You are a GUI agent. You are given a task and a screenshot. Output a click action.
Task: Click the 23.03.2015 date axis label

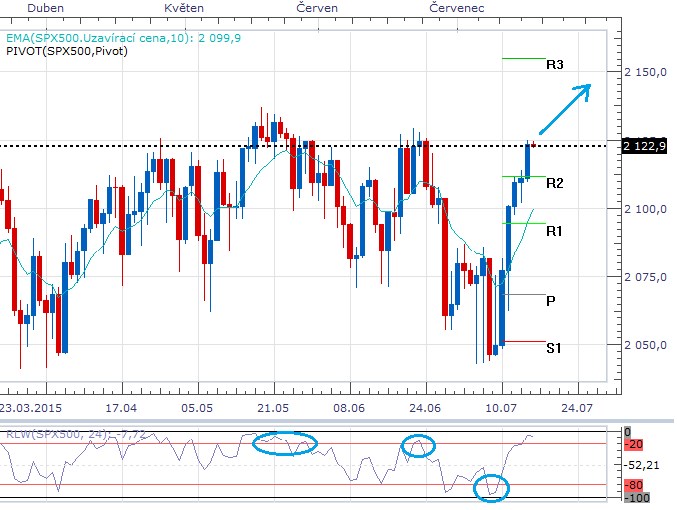point(31,408)
